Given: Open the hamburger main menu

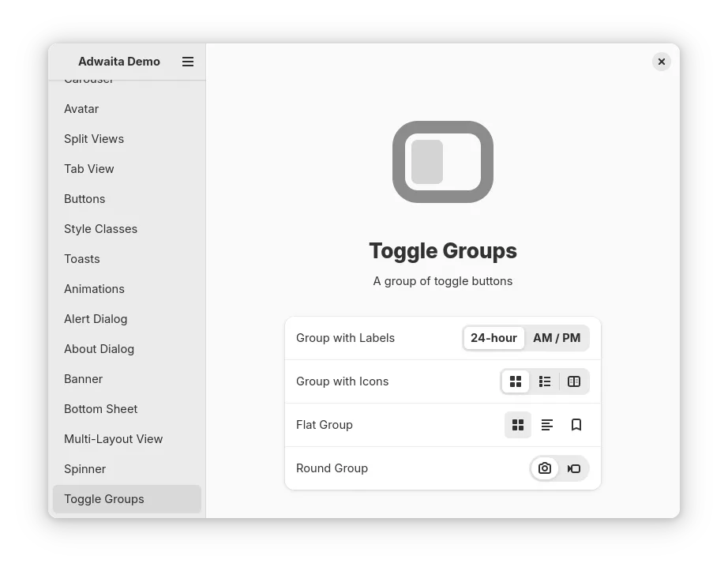Looking at the screenshot, I should click(188, 62).
